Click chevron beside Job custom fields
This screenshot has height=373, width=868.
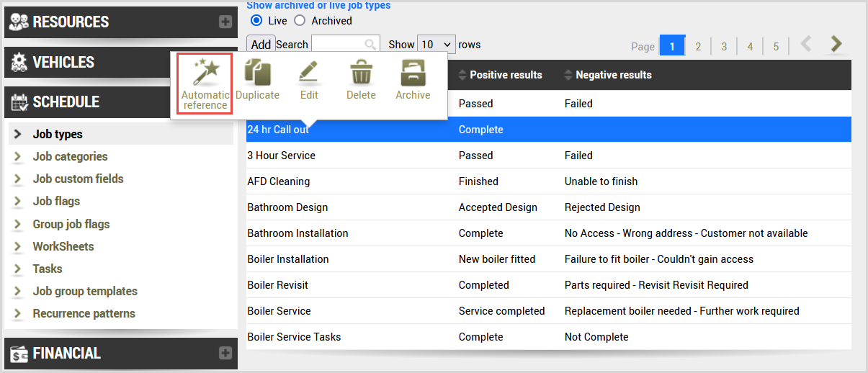pyautogui.click(x=18, y=179)
